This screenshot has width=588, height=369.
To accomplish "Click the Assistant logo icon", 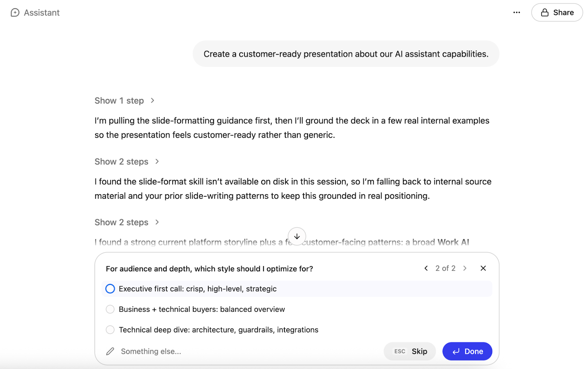I will 15,12.
